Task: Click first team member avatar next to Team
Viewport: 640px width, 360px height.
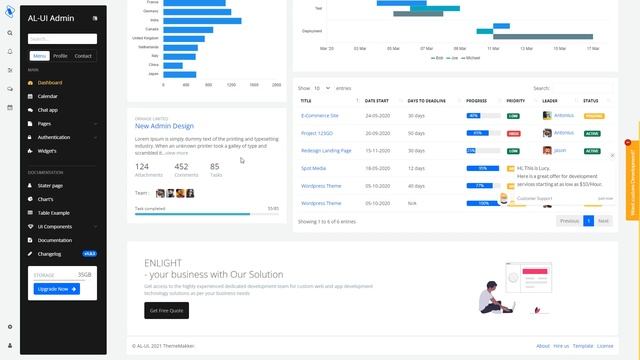Action: (160, 193)
